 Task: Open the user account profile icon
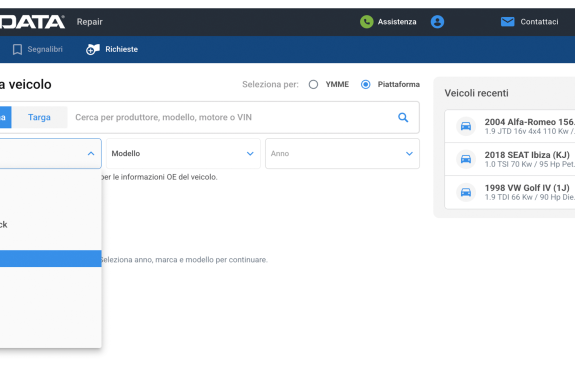437,22
